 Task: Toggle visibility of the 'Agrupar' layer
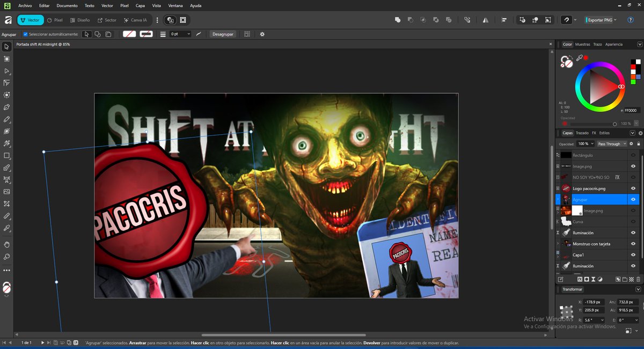click(633, 199)
